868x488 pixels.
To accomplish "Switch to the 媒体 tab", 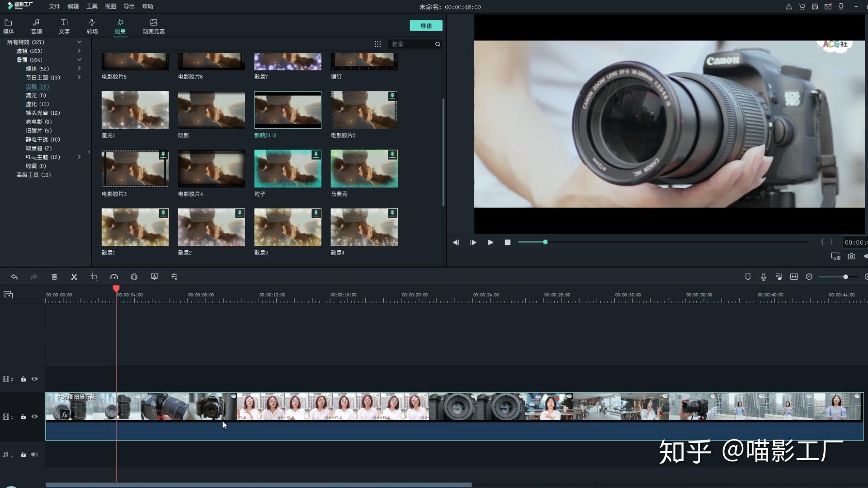I will click(8, 27).
